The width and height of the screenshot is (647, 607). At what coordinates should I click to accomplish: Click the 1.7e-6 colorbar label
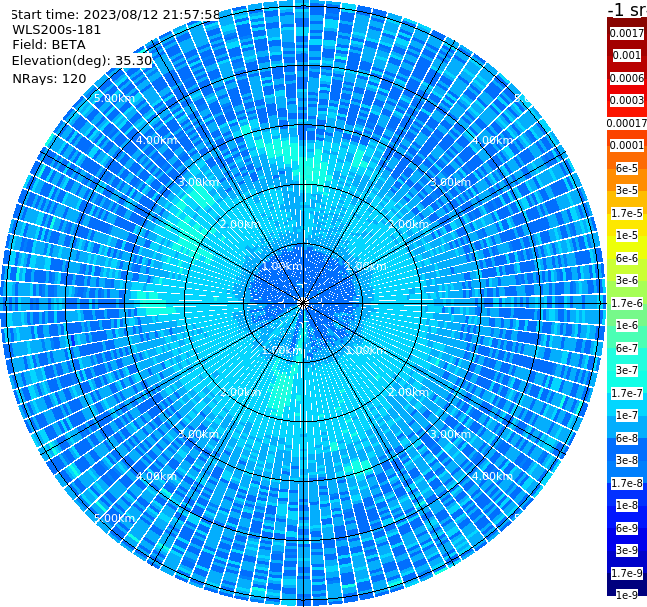click(627, 303)
